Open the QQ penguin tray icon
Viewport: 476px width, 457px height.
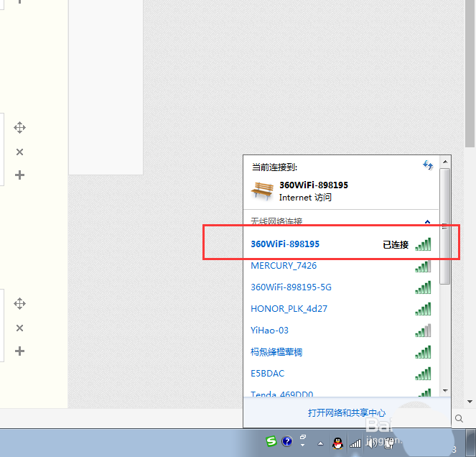tap(337, 443)
